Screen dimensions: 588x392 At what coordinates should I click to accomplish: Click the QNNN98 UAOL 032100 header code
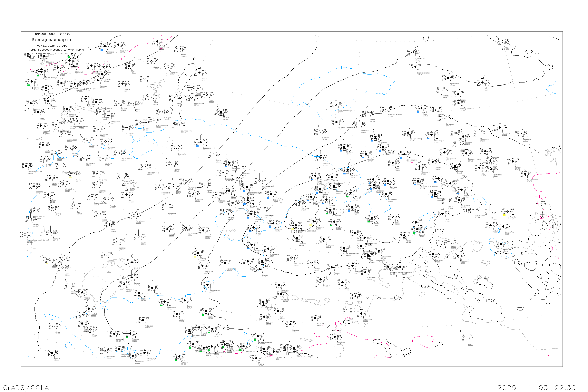coord(53,34)
